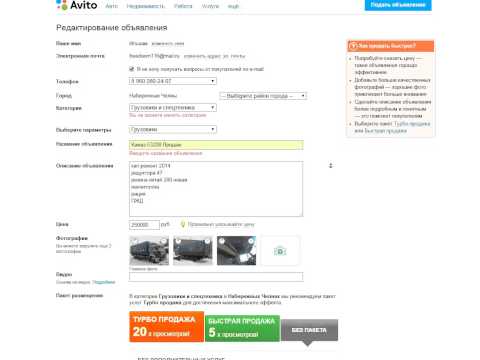Viewport: 480px width, 360px height.
Task: Open the 'ещё' header menu item
Action: (233, 6)
